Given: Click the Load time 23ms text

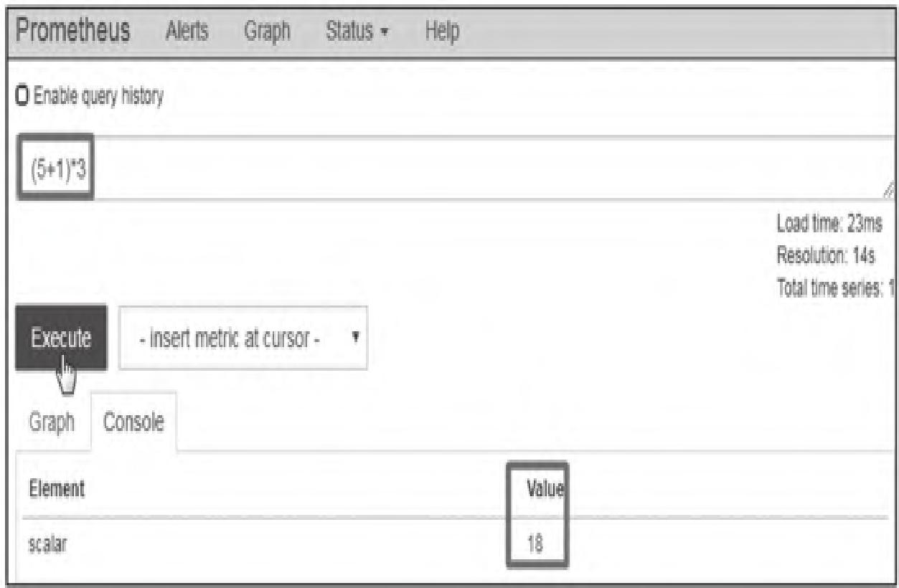Looking at the screenshot, I should pos(832,224).
